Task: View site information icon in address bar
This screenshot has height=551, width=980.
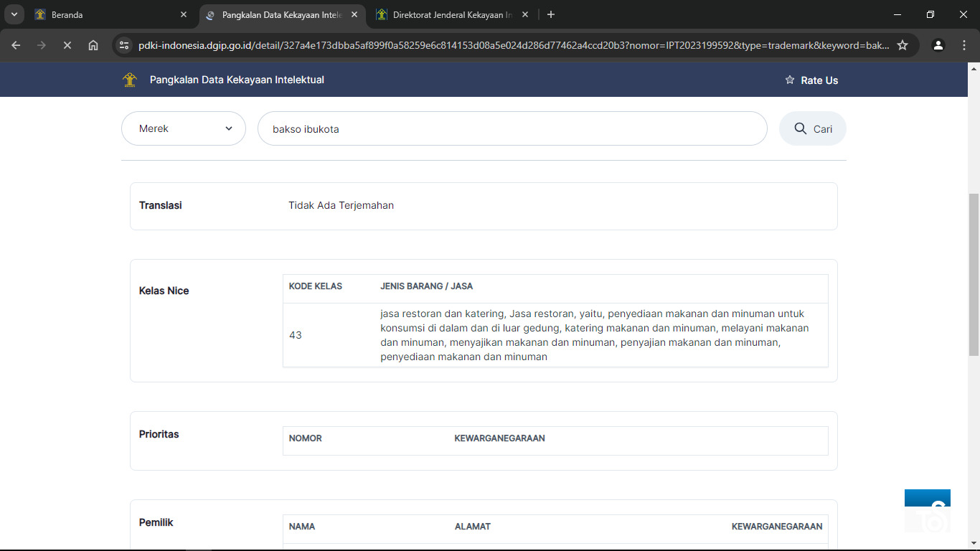Action: tap(124, 45)
